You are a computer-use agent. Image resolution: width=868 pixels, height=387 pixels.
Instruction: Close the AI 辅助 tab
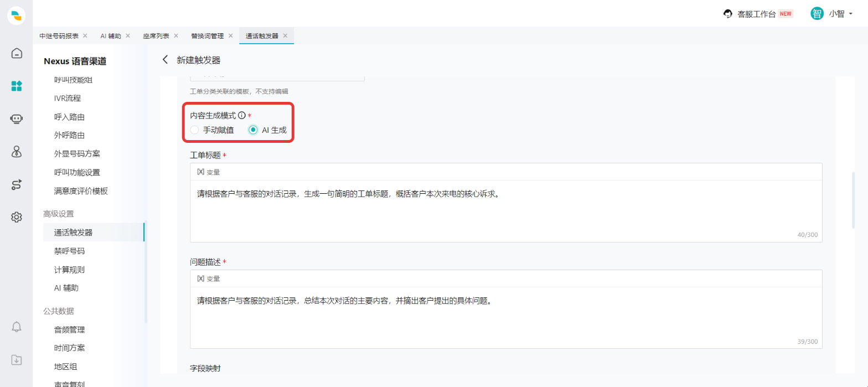click(x=127, y=35)
